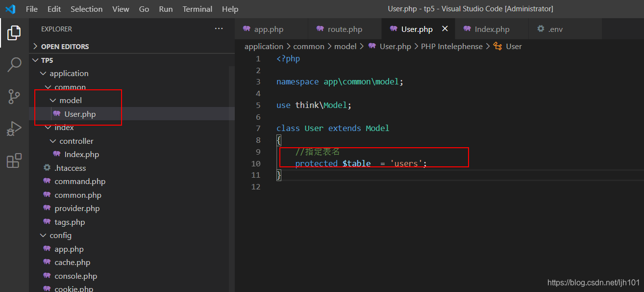Screen dimensions: 644x292
Task: Open provider.php in explorer
Action: point(132,208)
